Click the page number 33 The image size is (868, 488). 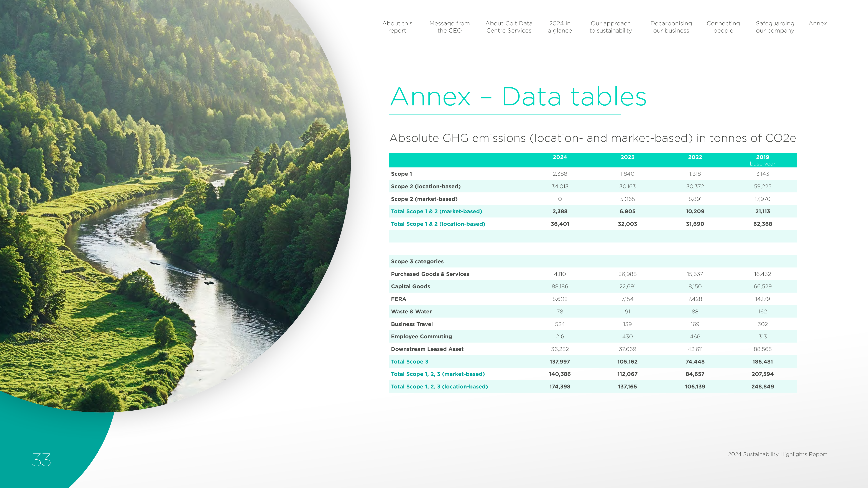pyautogui.click(x=41, y=460)
